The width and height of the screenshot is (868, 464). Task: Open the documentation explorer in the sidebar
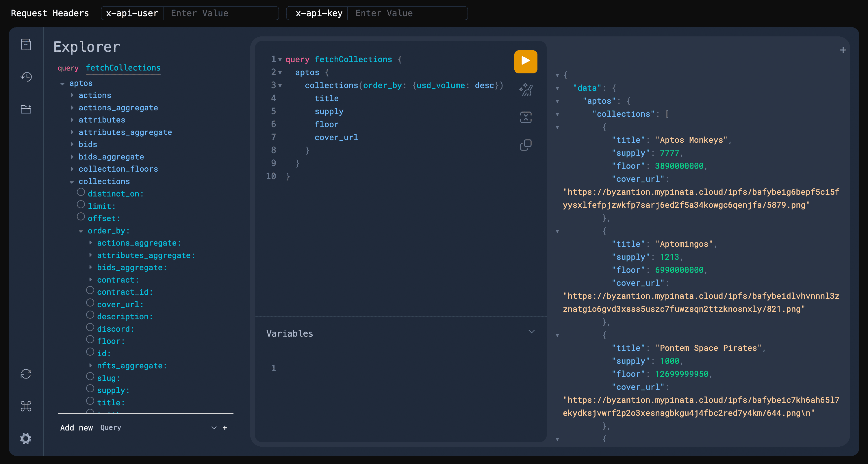click(x=26, y=44)
